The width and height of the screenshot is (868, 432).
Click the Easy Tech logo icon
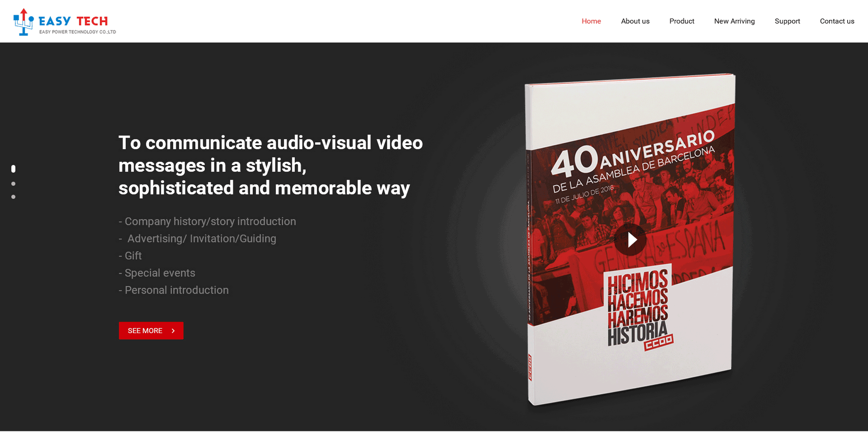(x=24, y=22)
